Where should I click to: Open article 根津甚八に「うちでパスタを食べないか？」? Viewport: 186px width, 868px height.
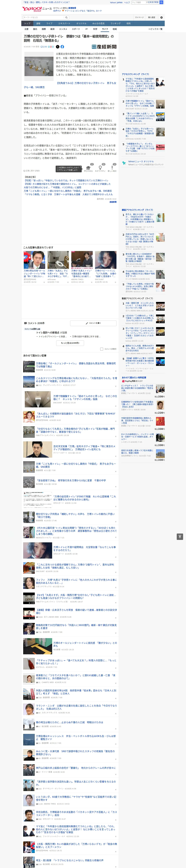pyautogui.click(x=76, y=677)
